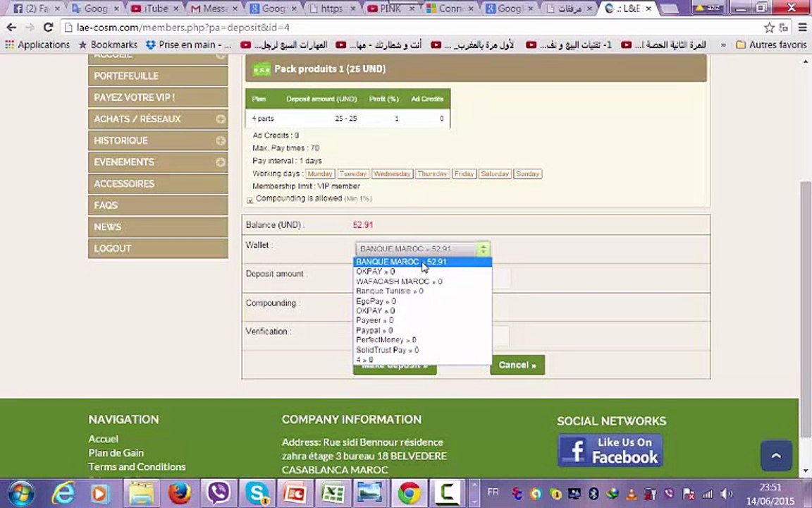Image resolution: width=812 pixels, height=508 pixels.
Task: Pick Paypal in the wallet list
Action: pyautogui.click(x=422, y=330)
